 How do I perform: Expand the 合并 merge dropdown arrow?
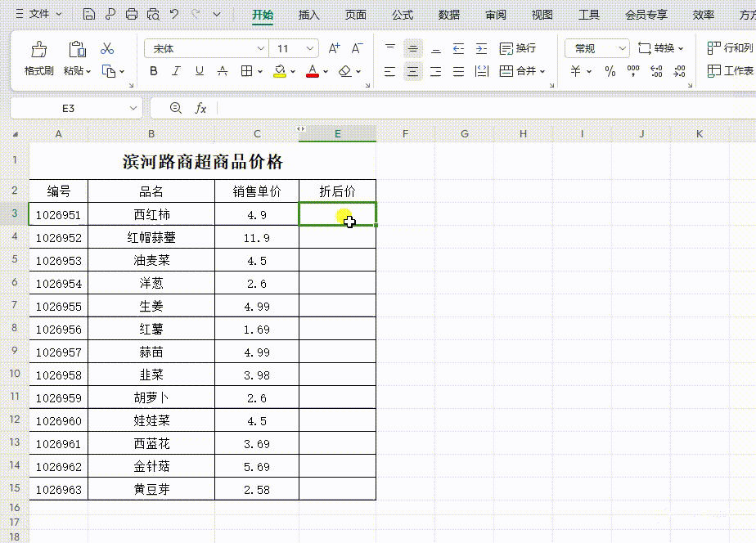coord(542,72)
